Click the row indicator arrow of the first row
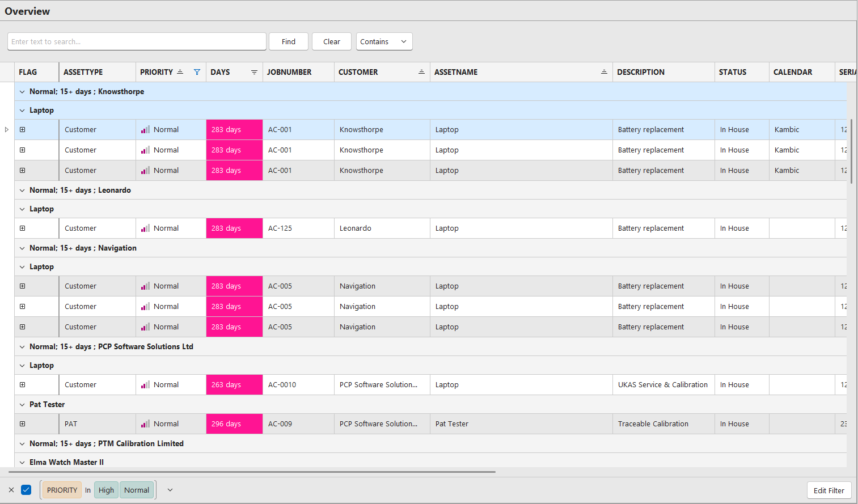 coord(7,130)
